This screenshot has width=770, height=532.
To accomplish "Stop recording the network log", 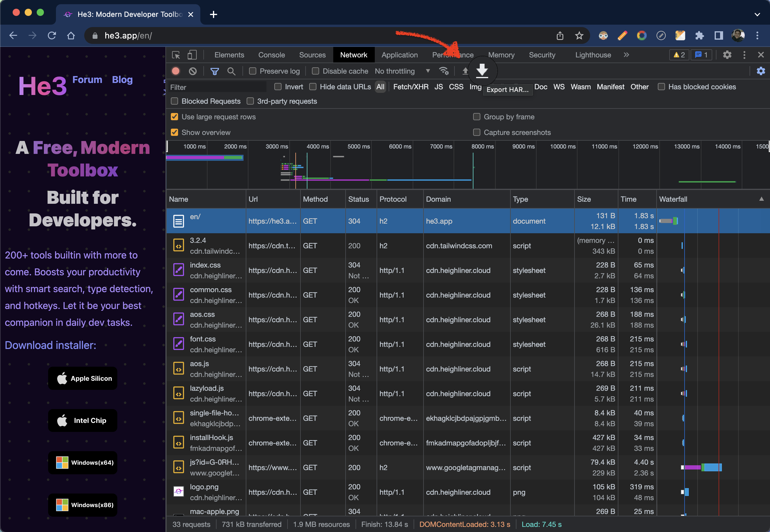I will pos(176,71).
